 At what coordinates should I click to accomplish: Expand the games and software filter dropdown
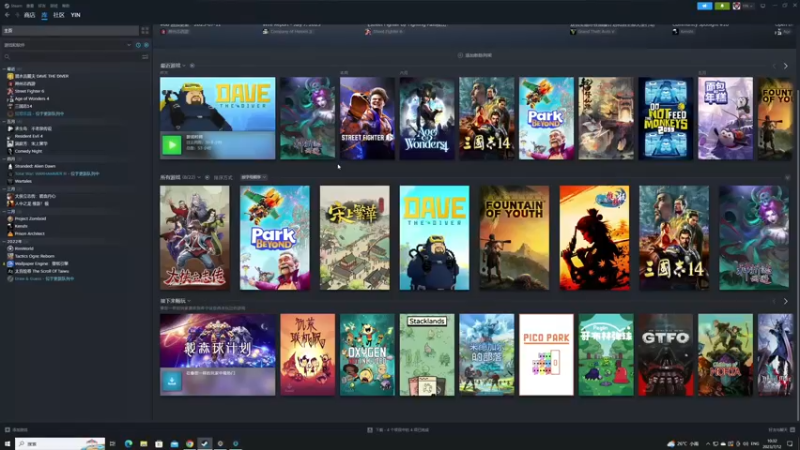click(67, 45)
